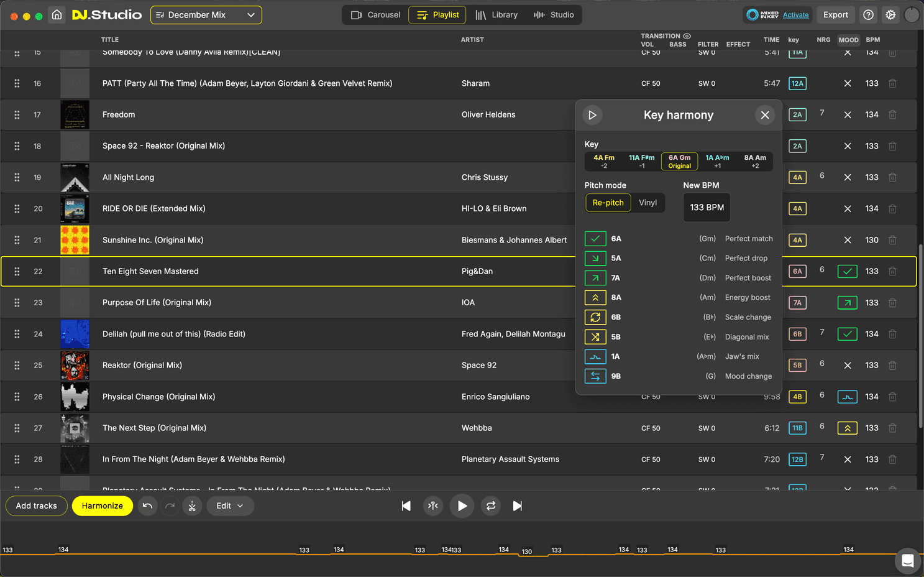Toggle the loop playback icon
This screenshot has height=577, width=924.
pyautogui.click(x=491, y=506)
